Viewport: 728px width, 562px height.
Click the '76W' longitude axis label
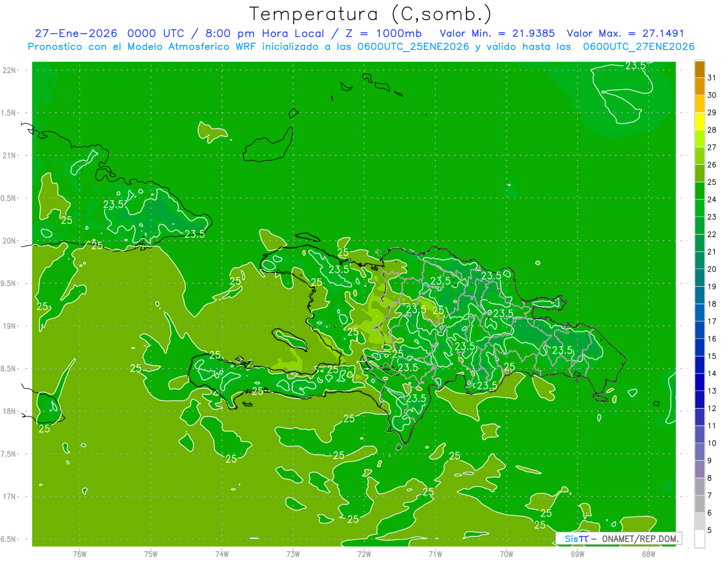pos(79,554)
